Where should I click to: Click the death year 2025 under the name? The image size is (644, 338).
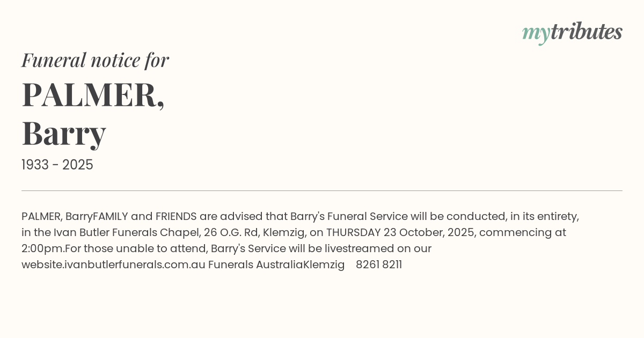coord(78,165)
